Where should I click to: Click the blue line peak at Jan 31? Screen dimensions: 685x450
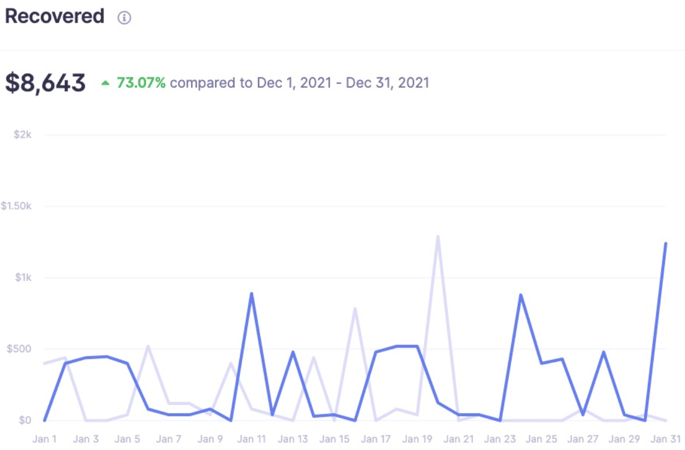[665, 243]
